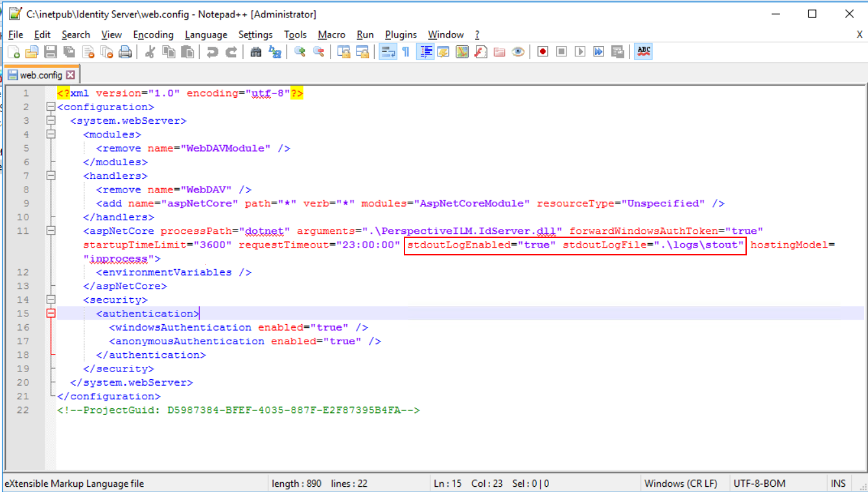Open the Window menu
Image resolution: width=868 pixels, height=492 pixels.
pos(446,34)
